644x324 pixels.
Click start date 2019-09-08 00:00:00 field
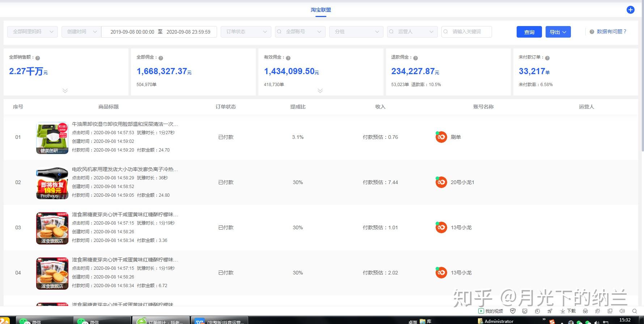[132, 32]
